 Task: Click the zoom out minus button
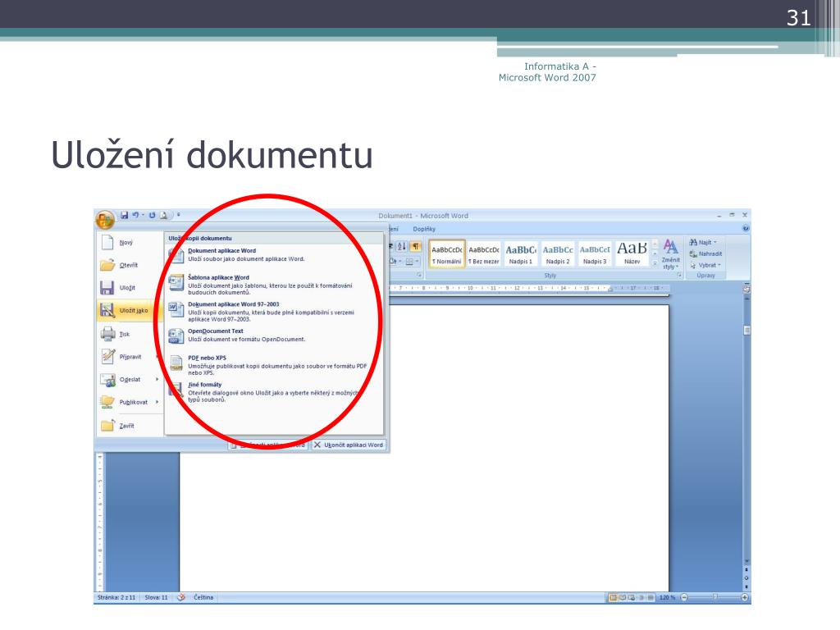coord(684,597)
